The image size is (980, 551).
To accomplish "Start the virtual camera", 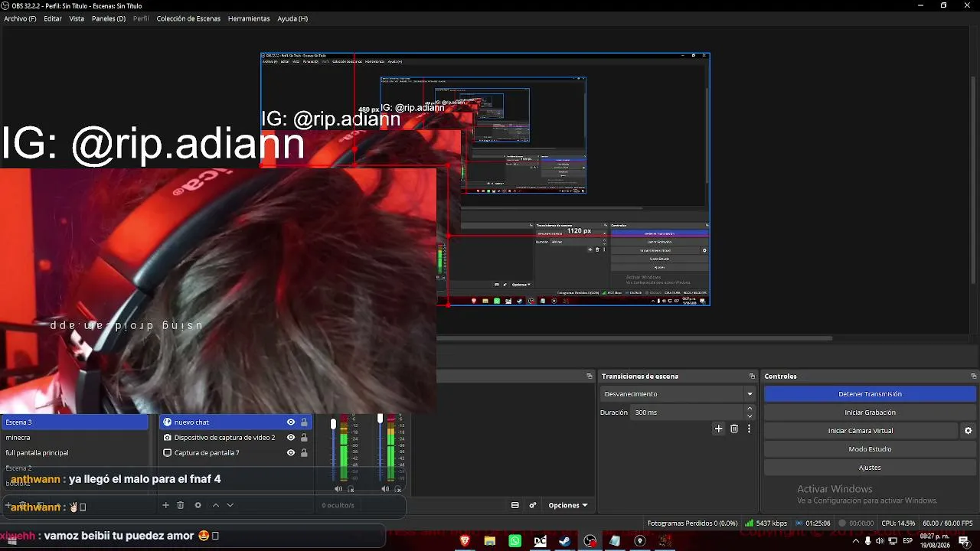I will click(861, 431).
